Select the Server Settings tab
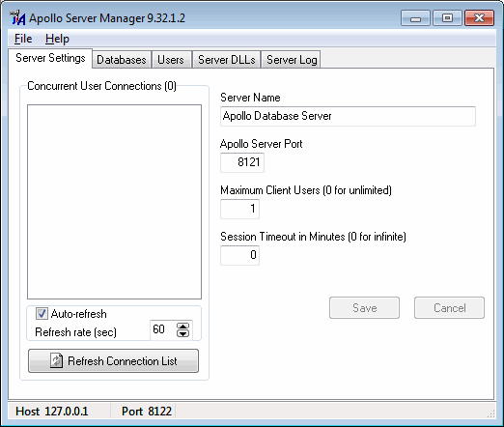The height and width of the screenshot is (427, 504). 50,58
